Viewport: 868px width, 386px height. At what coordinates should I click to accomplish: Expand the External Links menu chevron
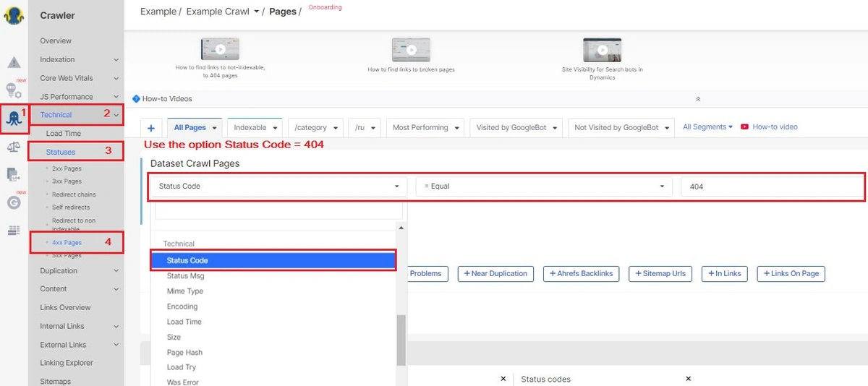click(116, 345)
